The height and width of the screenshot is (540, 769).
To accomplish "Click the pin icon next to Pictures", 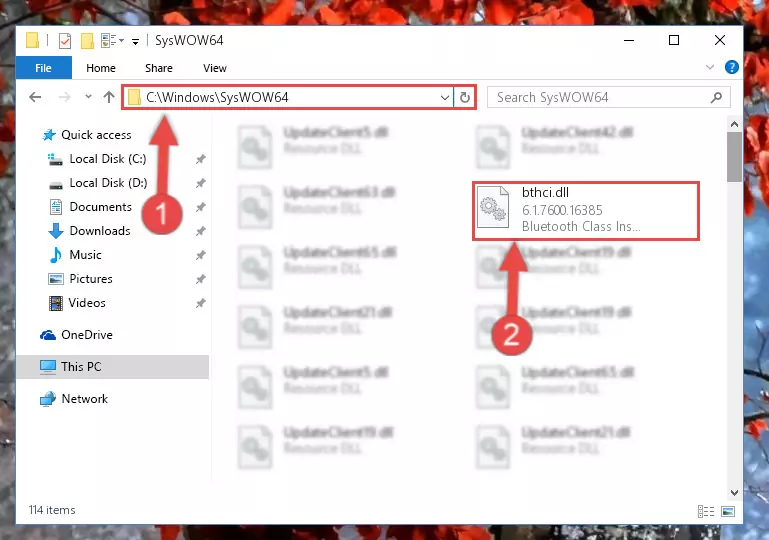I will pyautogui.click(x=200, y=280).
